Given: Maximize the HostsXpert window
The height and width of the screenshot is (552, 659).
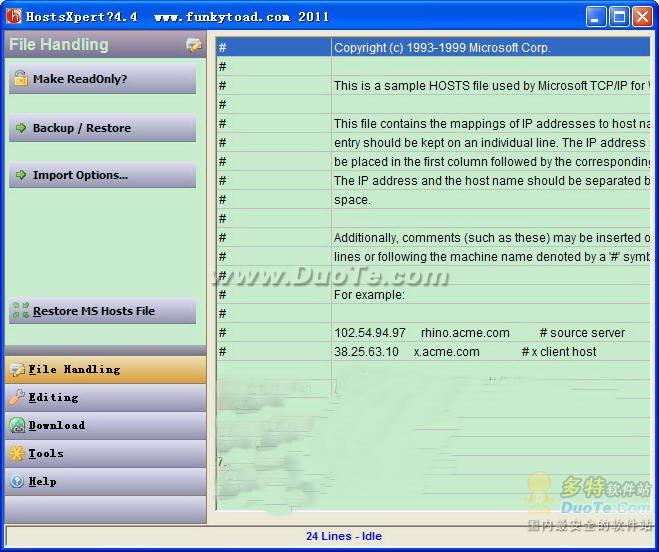Looking at the screenshot, I should coord(619,17).
